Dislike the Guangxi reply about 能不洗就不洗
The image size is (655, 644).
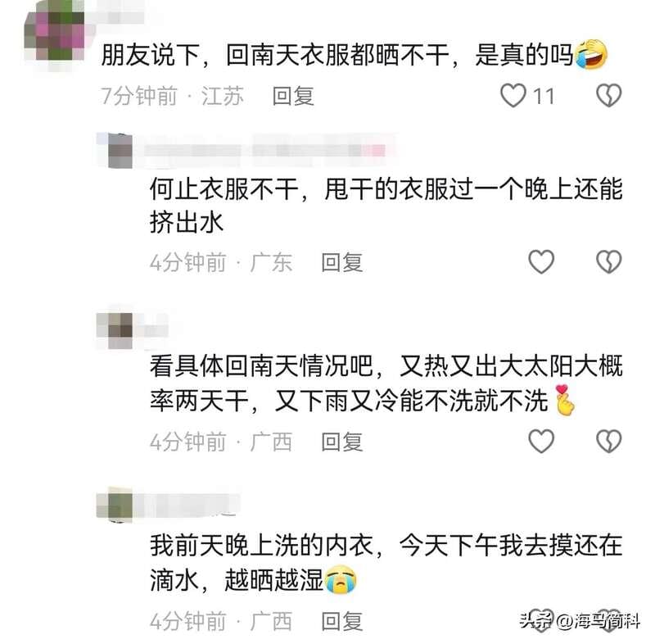click(608, 441)
